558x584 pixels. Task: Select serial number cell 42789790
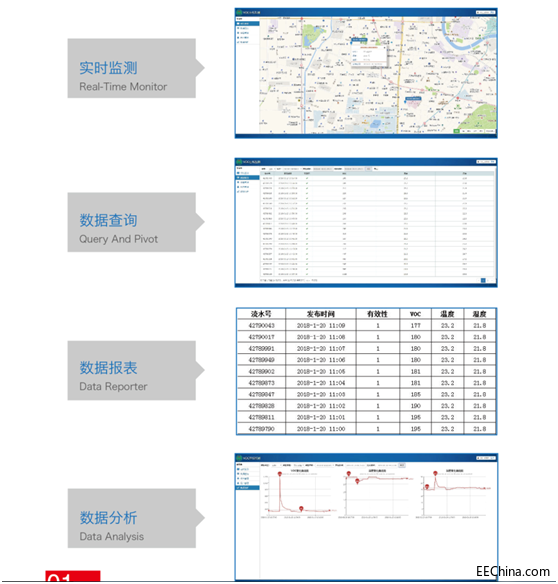point(261,429)
